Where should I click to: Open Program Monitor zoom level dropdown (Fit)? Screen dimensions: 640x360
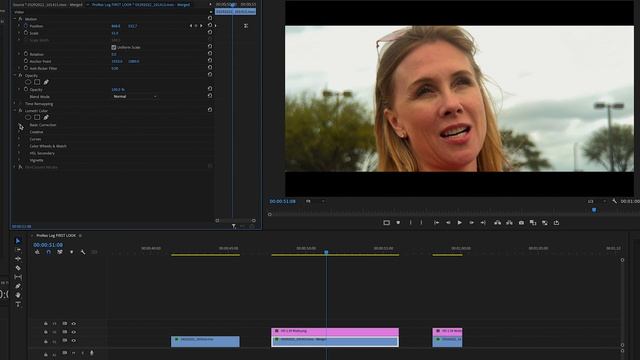pyautogui.click(x=316, y=201)
